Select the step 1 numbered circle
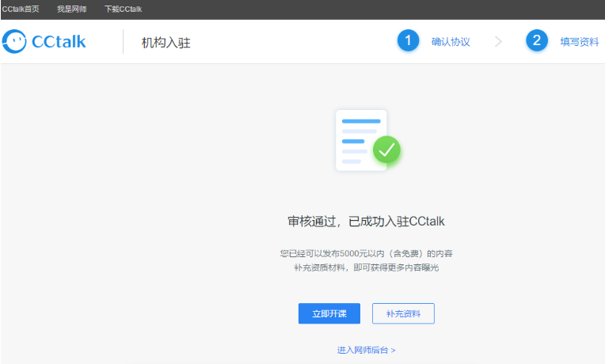Screen dimensions: 605x364 coord(409,40)
